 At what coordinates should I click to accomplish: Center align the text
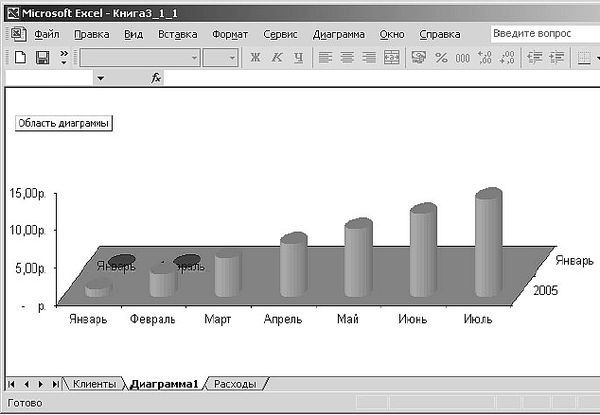coord(347,58)
